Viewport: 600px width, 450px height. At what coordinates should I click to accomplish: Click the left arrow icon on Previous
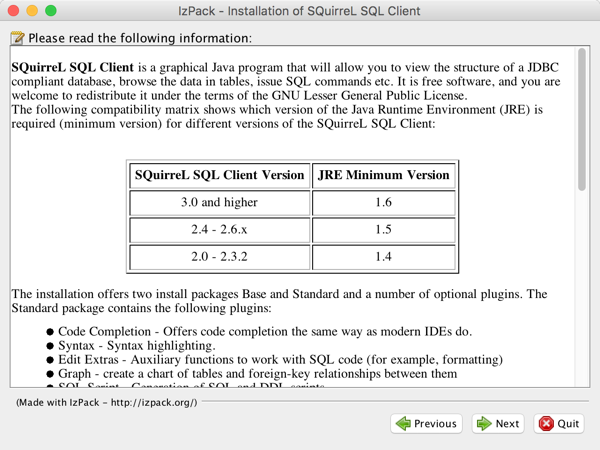(403, 424)
